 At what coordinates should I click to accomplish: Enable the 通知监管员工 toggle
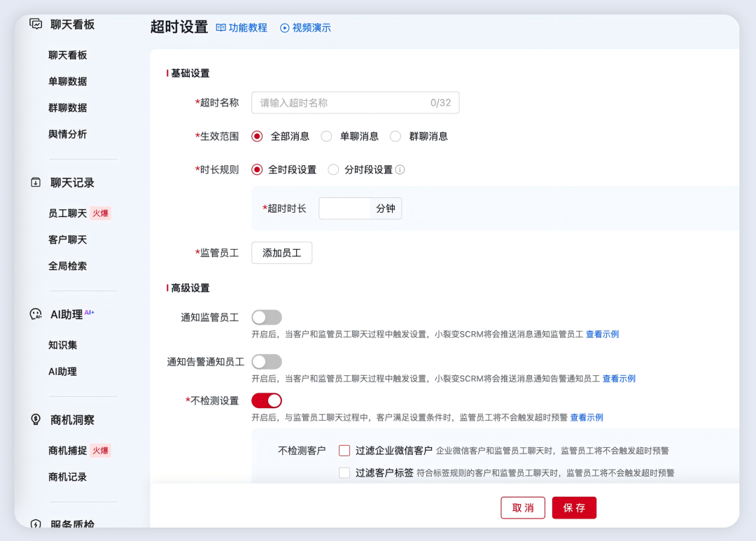266,317
